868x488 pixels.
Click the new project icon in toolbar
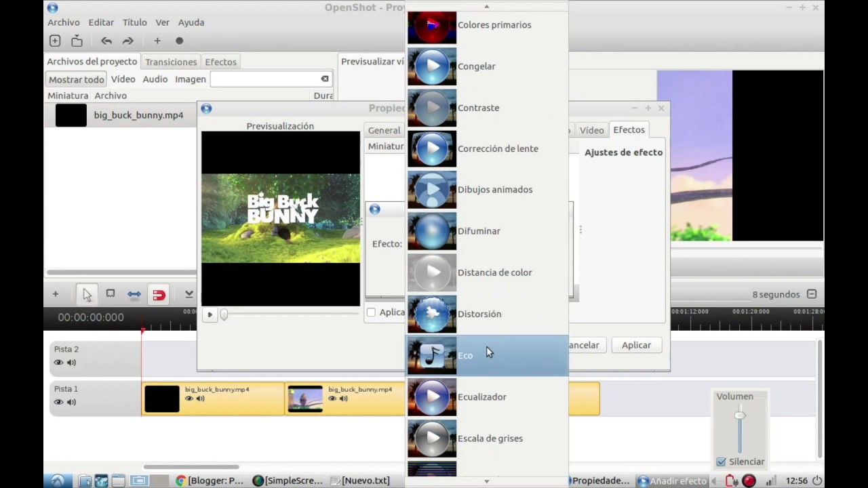(55, 41)
